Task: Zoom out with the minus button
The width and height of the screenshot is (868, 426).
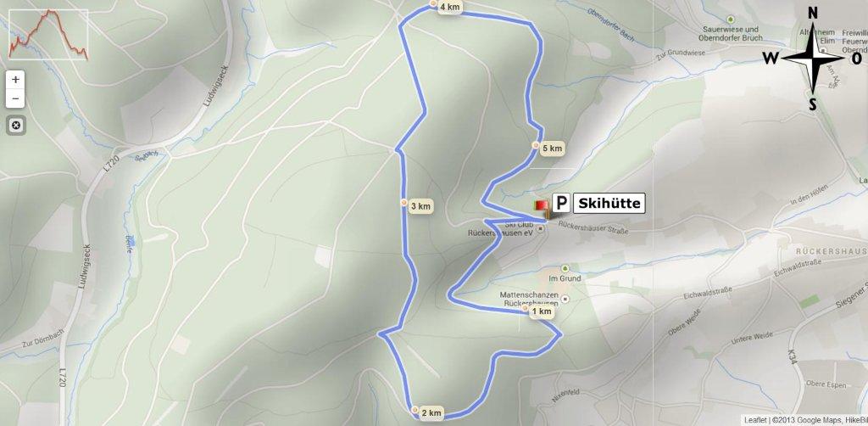Action: click(x=15, y=98)
